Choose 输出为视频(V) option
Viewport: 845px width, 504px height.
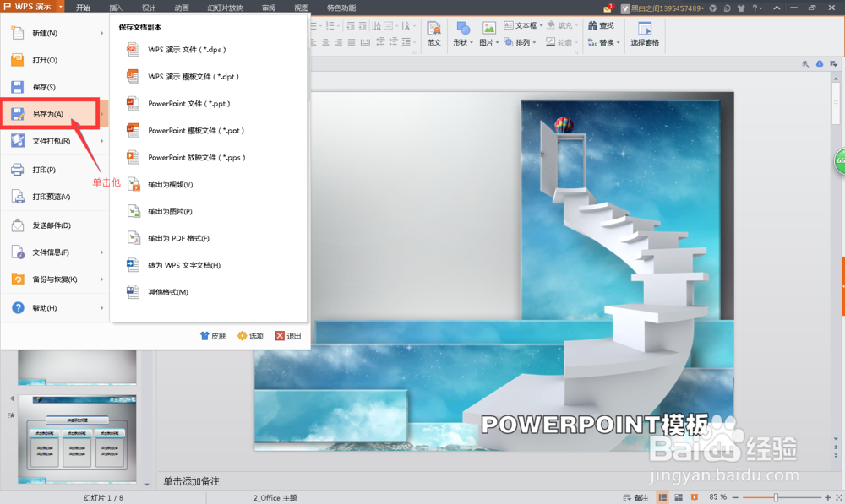[208, 184]
